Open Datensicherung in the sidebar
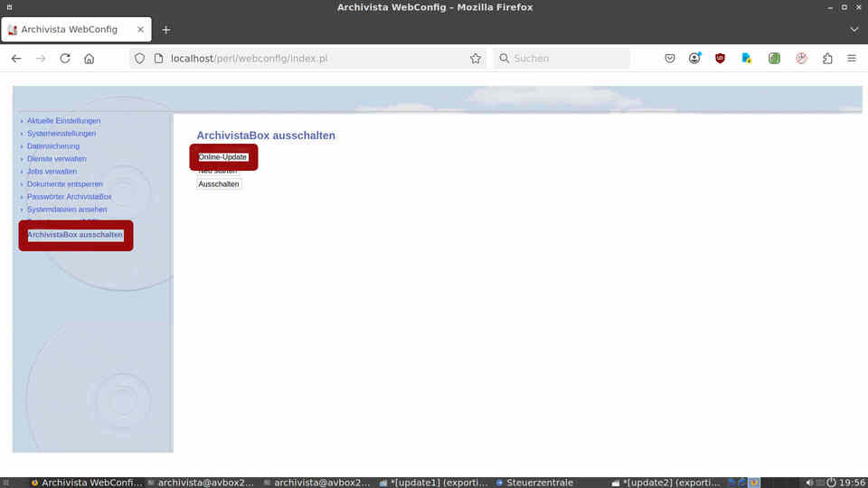The width and height of the screenshot is (868, 488). coord(53,146)
